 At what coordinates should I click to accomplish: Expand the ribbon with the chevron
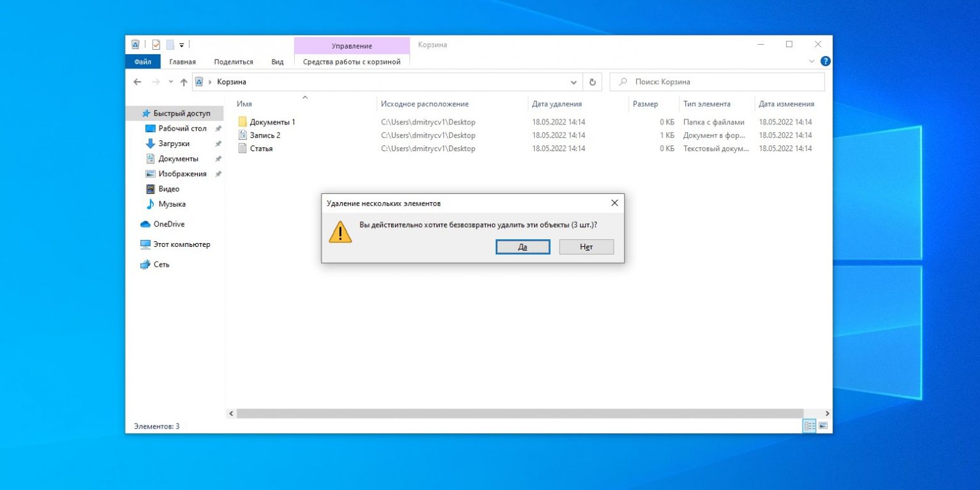(x=812, y=61)
